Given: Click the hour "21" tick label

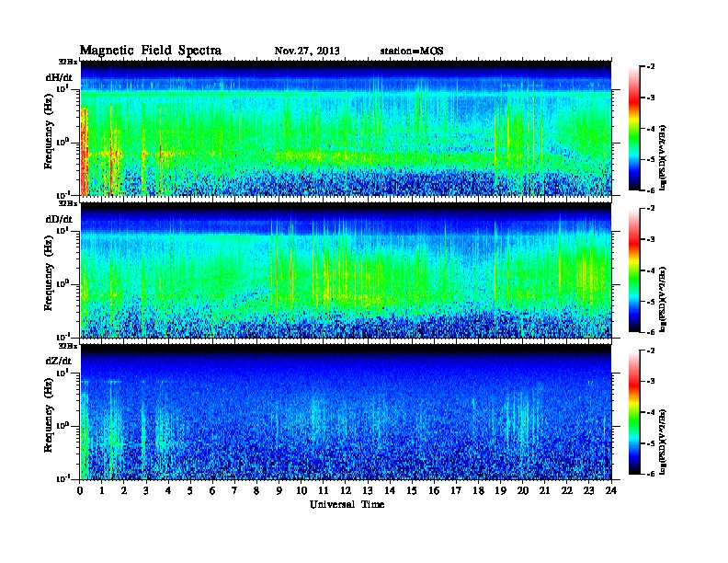Looking at the screenshot, I should [x=544, y=491].
